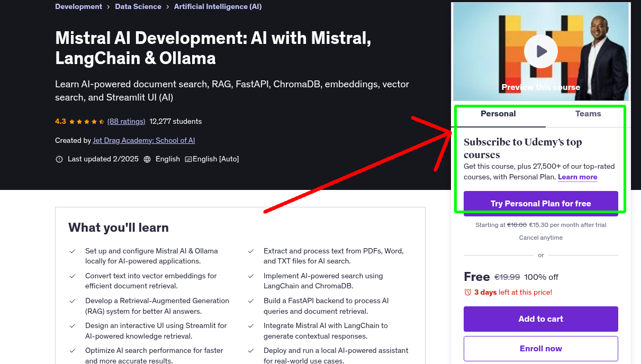
Task: Click the €19.99 original price
Action: (507, 277)
